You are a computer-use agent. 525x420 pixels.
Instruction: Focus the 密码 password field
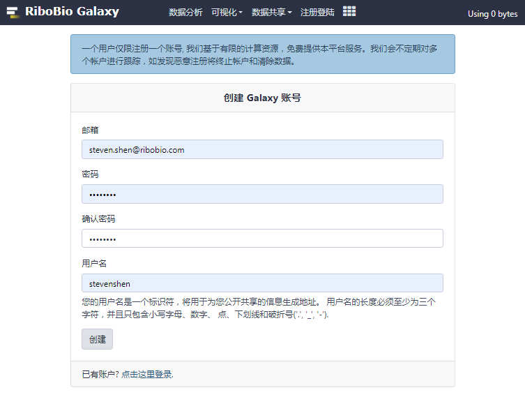click(262, 194)
